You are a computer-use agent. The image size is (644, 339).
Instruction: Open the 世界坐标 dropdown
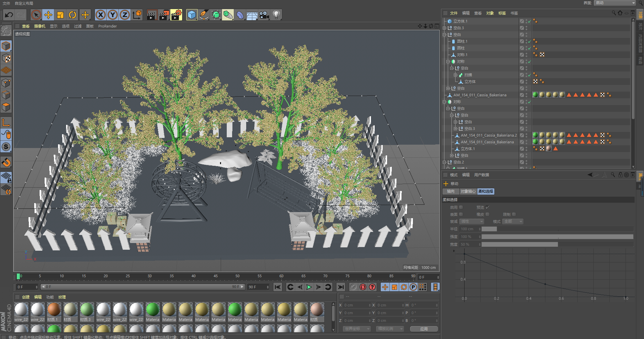click(x=357, y=329)
